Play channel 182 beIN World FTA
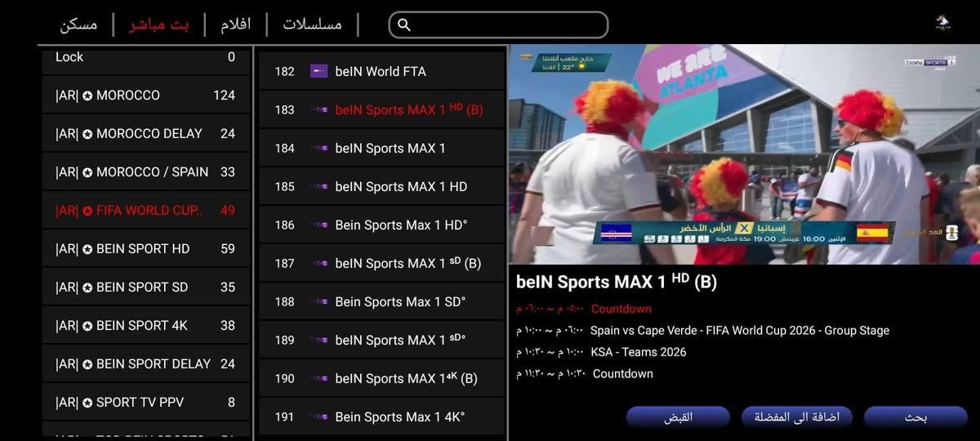Screen dimensions: 980x441 coord(381,71)
